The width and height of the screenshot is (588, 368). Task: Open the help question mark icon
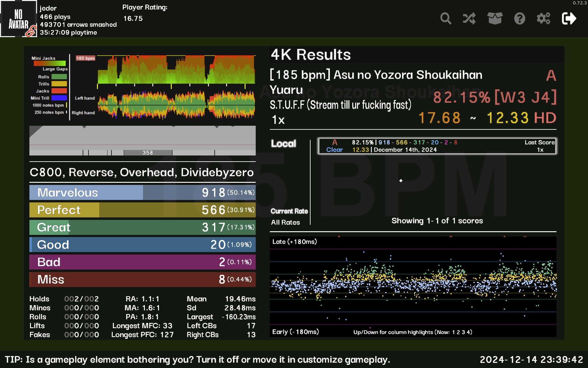tap(519, 19)
